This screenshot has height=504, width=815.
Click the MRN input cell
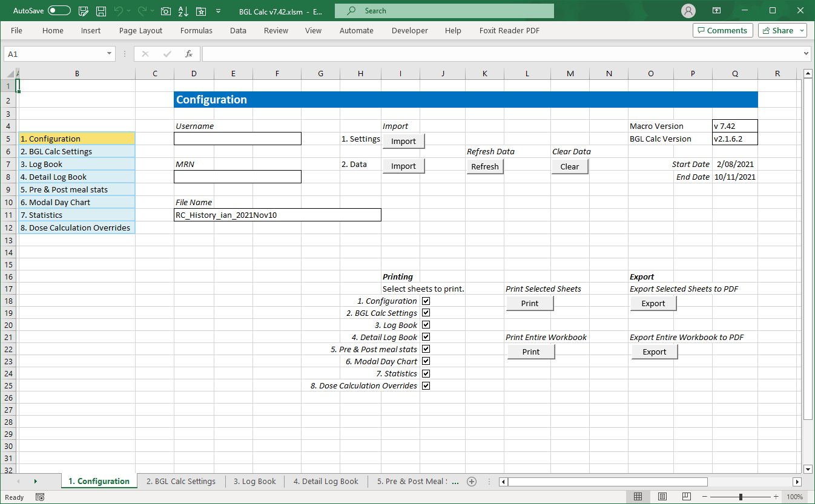tap(237, 177)
